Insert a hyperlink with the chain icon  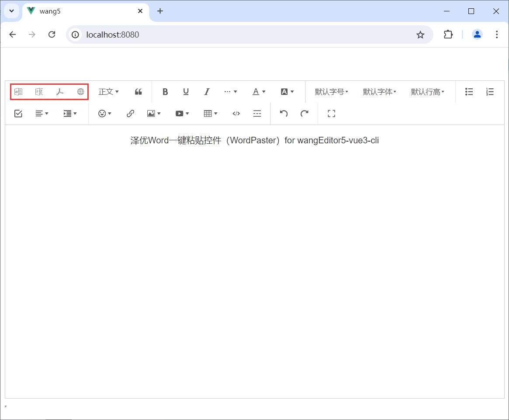click(x=130, y=114)
